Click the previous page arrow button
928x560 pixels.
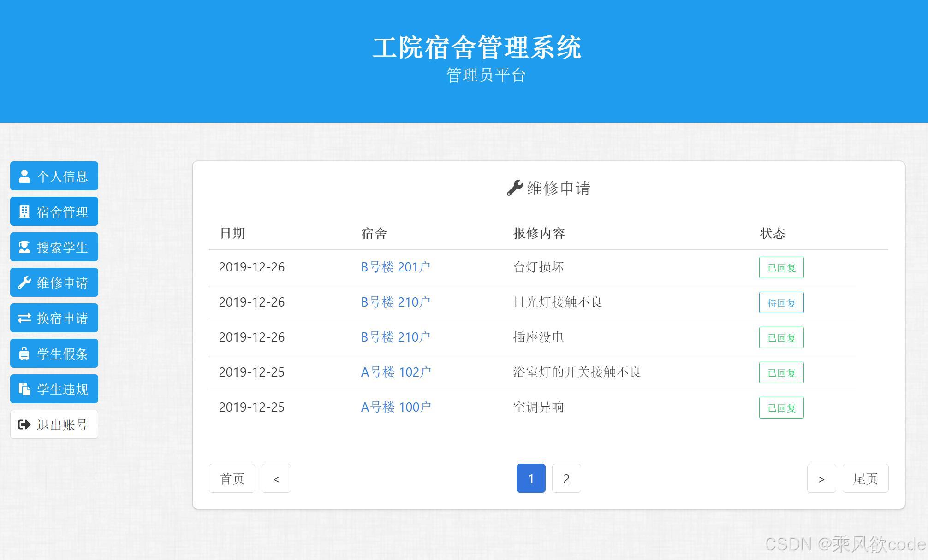[276, 478]
